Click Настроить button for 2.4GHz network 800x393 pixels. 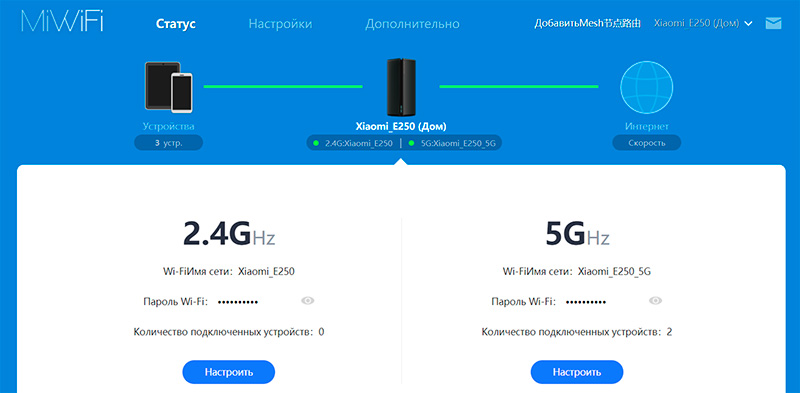click(229, 372)
